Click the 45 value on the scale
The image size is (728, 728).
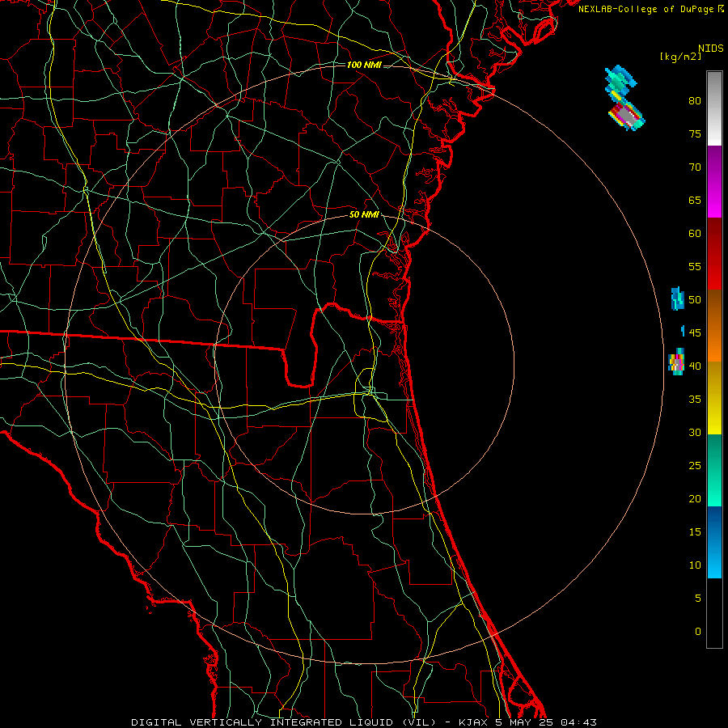click(695, 333)
